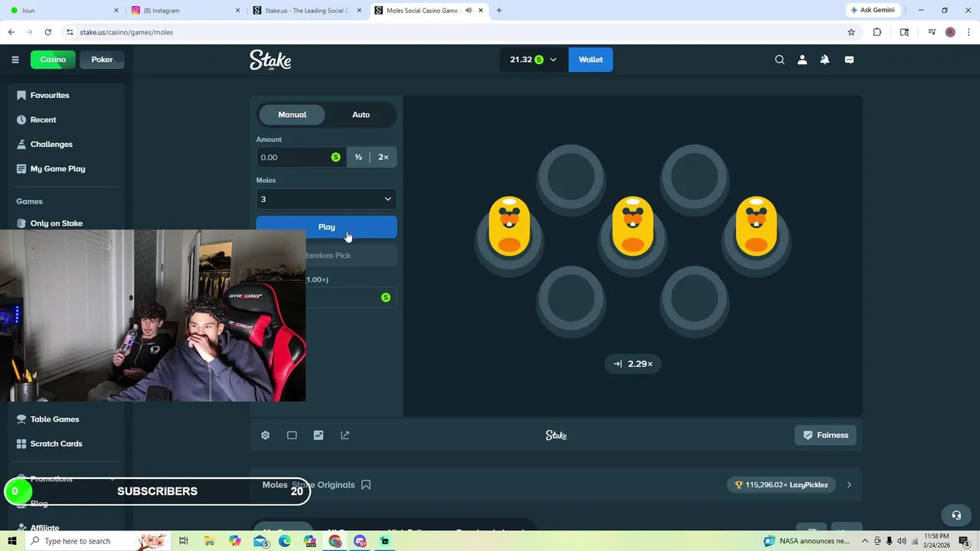Go back to previous page
This screenshot has width=980, height=551.
click(x=11, y=32)
